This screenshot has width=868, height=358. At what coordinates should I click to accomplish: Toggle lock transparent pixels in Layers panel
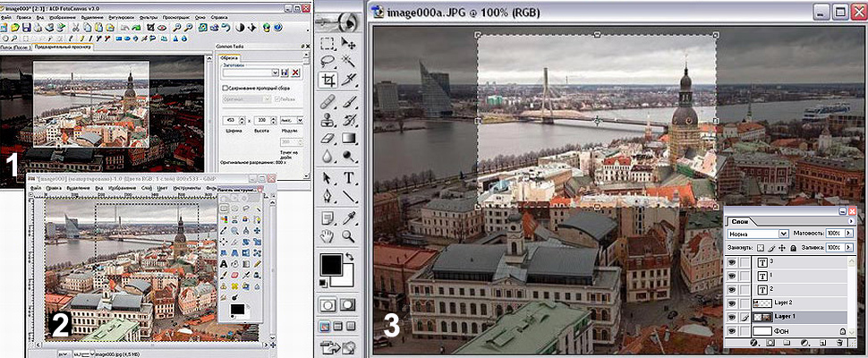(761, 248)
